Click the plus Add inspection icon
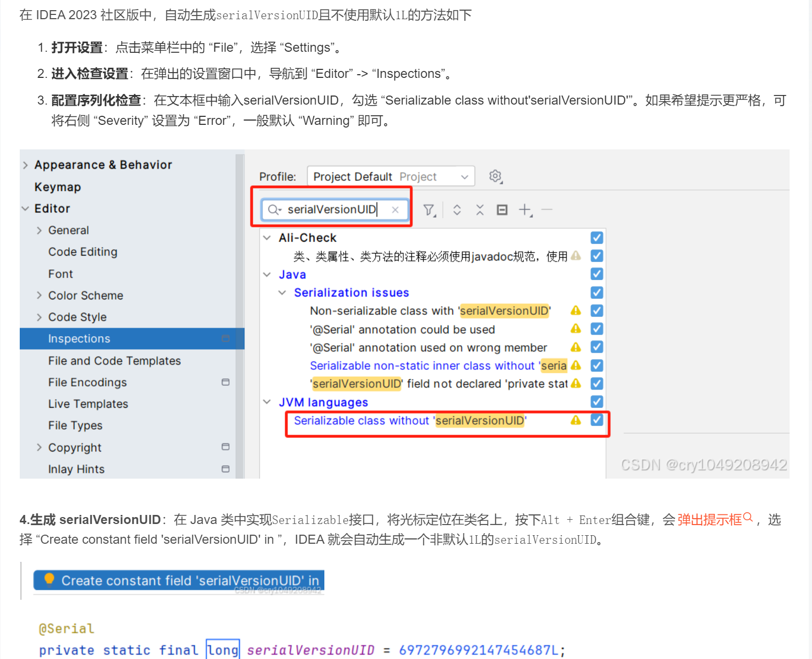Image resolution: width=812 pixels, height=659 pixels. pyautogui.click(x=526, y=210)
